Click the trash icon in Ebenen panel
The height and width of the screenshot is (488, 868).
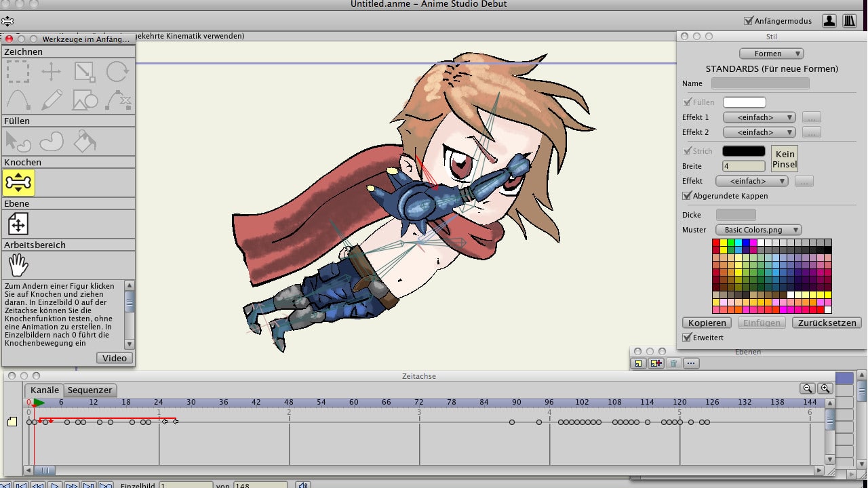673,363
